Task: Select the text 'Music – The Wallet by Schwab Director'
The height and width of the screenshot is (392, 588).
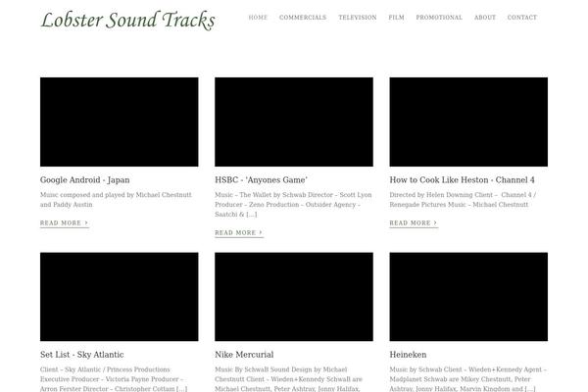Action: (x=273, y=195)
